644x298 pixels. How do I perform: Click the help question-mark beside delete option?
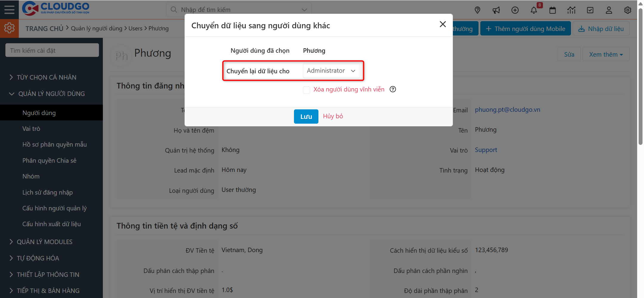pyautogui.click(x=393, y=89)
